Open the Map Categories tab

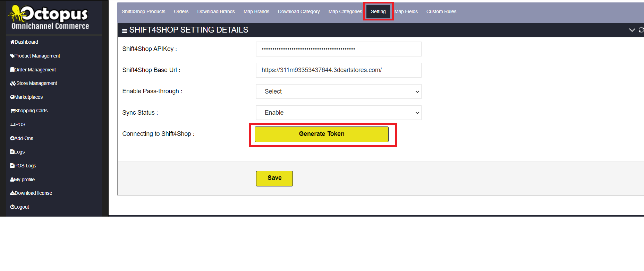[345, 11]
